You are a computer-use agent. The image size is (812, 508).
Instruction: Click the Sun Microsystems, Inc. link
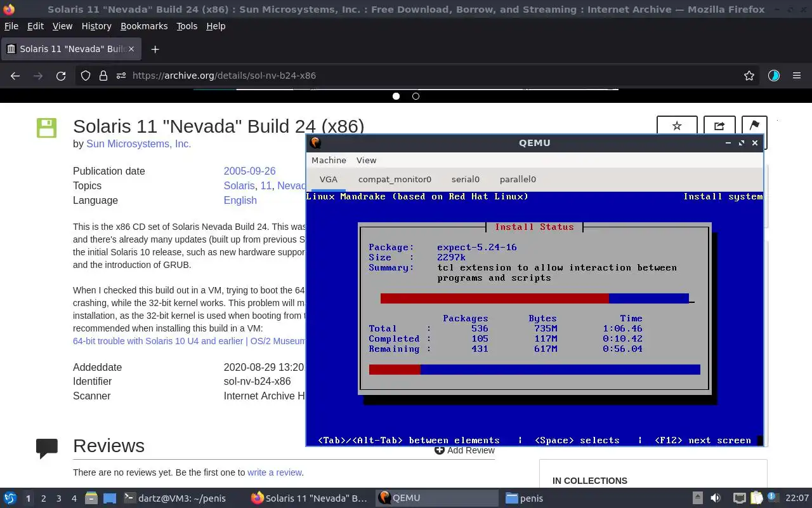coord(138,144)
